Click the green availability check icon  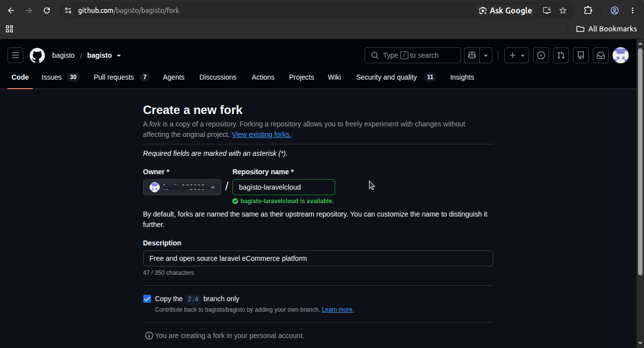(235, 201)
